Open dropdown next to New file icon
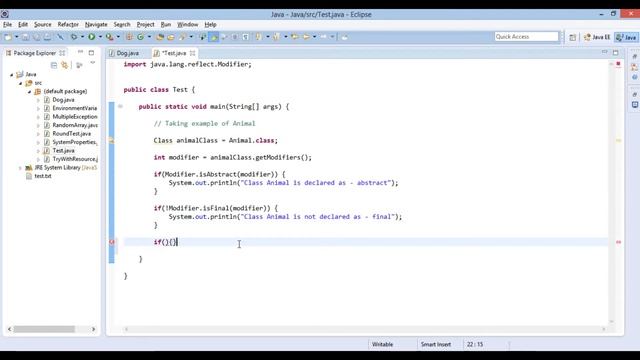Screen dimensions: 640x360 point(17,37)
